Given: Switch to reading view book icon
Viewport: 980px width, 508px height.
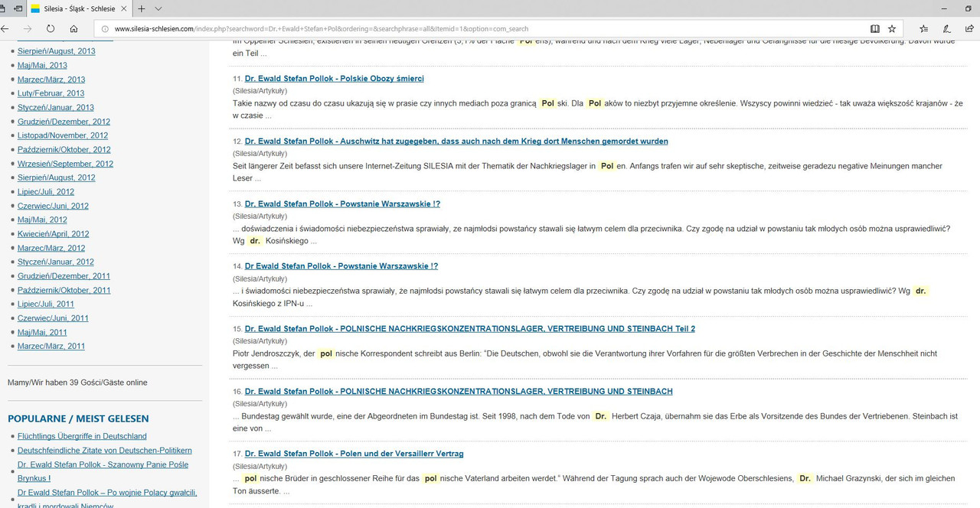Looking at the screenshot, I should (x=875, y=28).
